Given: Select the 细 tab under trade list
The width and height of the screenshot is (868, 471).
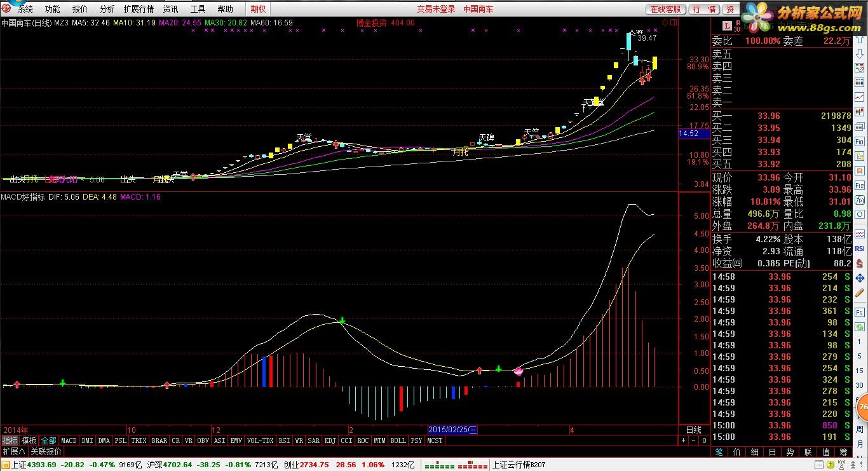Looking at the screenshot, I should [x=755, y=452].
